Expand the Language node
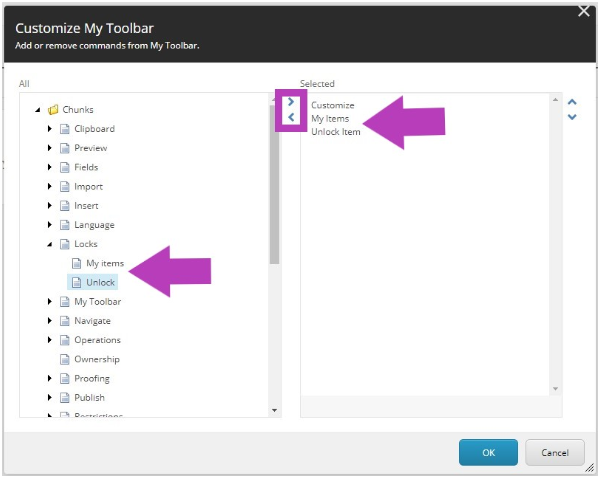The image size is (599, 478). click(x=49, y=225)
